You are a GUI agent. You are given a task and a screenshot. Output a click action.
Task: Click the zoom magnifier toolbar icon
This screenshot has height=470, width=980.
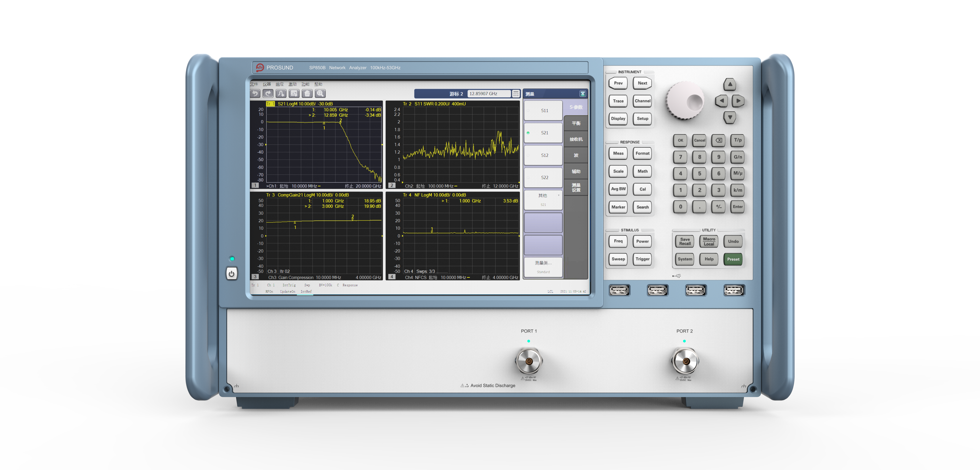[320, 93]
